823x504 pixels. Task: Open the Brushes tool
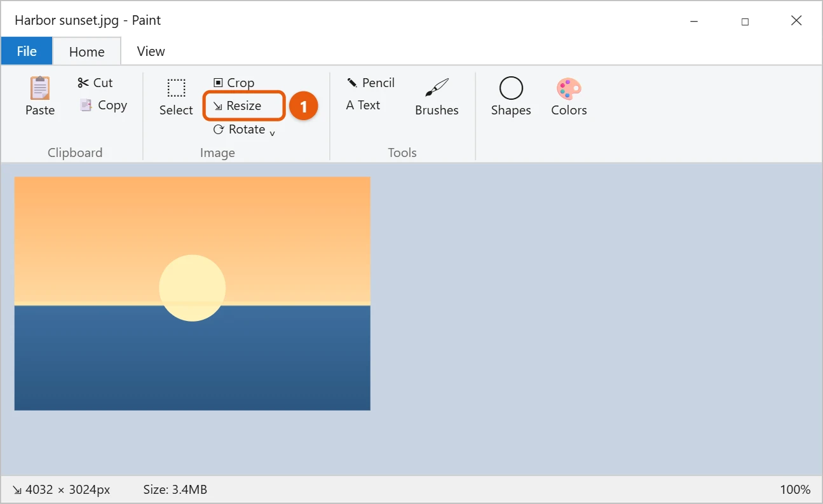tap(437, 97)
